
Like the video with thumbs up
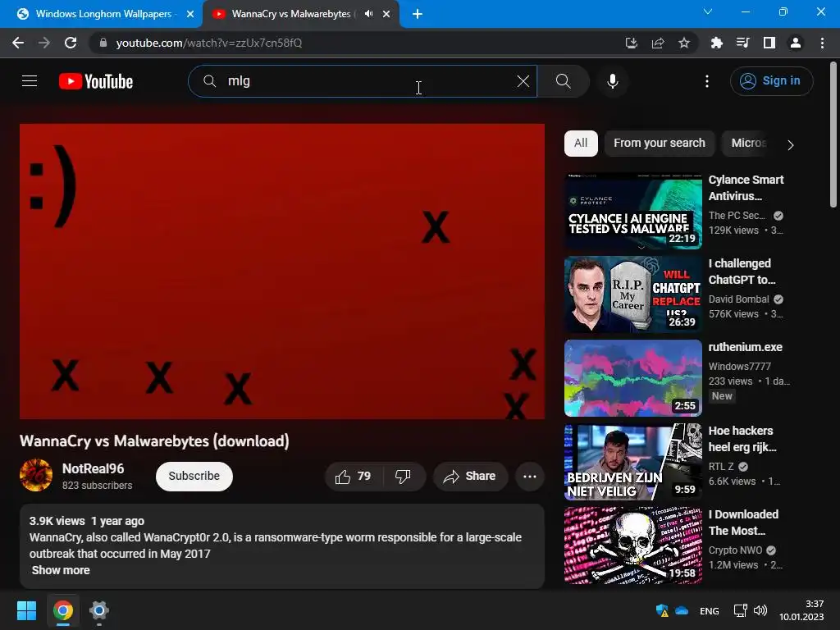click(354, 477)
